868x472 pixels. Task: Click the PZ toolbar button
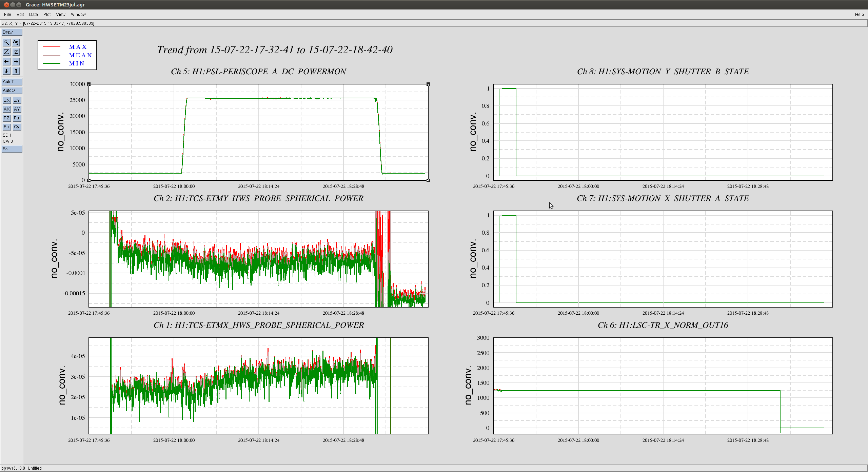coord(6,118)
